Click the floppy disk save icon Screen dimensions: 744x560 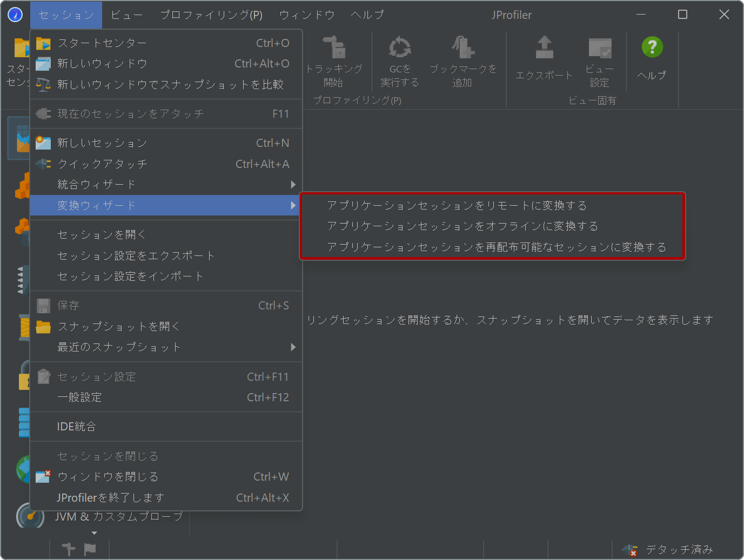coord(43,306)
